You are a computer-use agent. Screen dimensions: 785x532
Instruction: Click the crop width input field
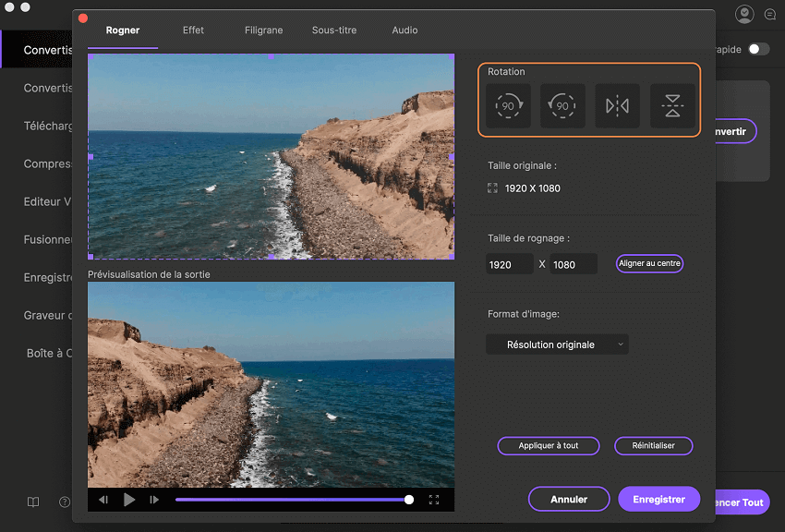coord(510,264)
